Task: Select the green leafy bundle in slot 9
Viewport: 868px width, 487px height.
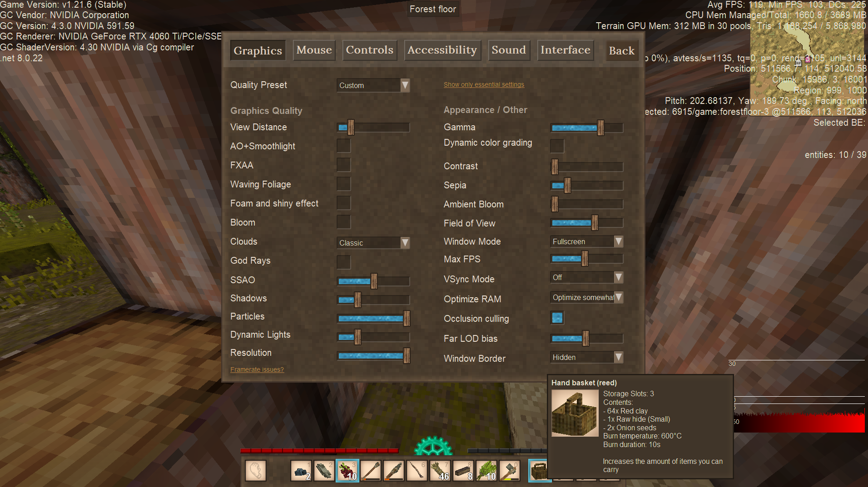Action: point(486,471)
